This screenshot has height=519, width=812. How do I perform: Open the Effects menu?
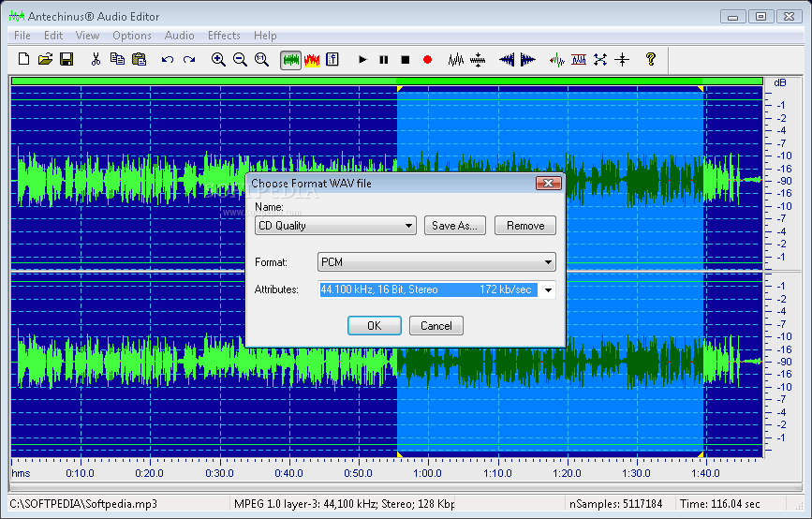coord(224,36)
